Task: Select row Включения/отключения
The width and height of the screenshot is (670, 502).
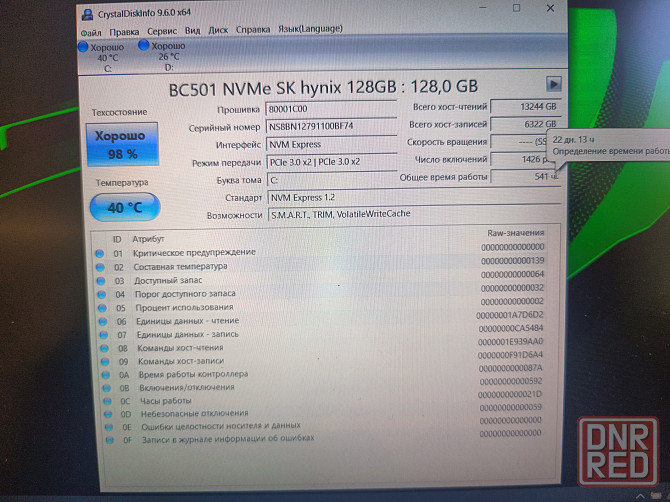Action: pos(324,385)
